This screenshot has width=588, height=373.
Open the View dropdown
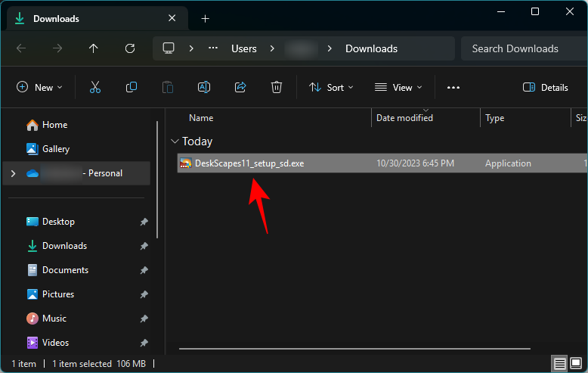pos(398,88)
